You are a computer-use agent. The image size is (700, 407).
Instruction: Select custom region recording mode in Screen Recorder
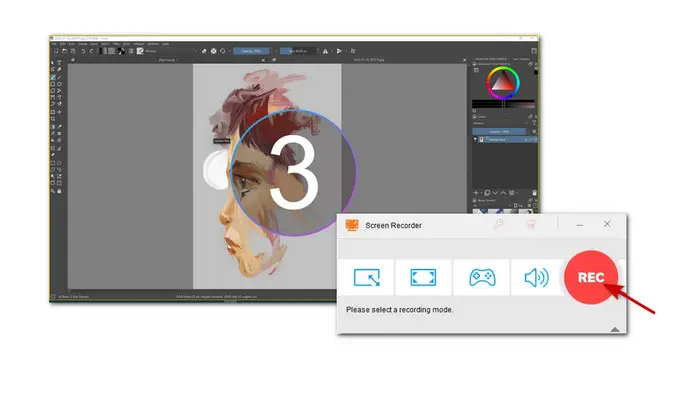[367, 277]
